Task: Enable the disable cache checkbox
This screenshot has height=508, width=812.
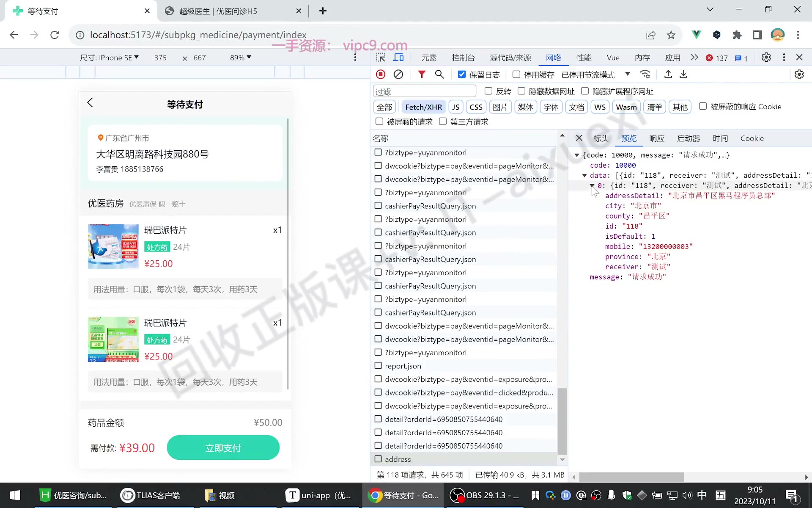Action: click(x=516, y=75)
